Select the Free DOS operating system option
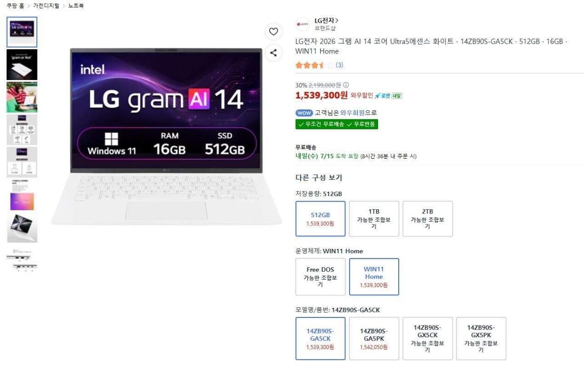The height and width of the screenshot is (368, 588). coord(320,277)
